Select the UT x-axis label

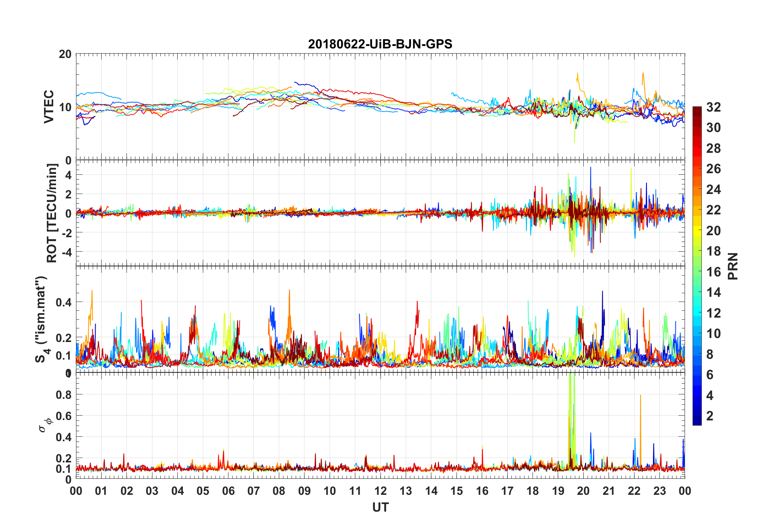click(380, 507)
